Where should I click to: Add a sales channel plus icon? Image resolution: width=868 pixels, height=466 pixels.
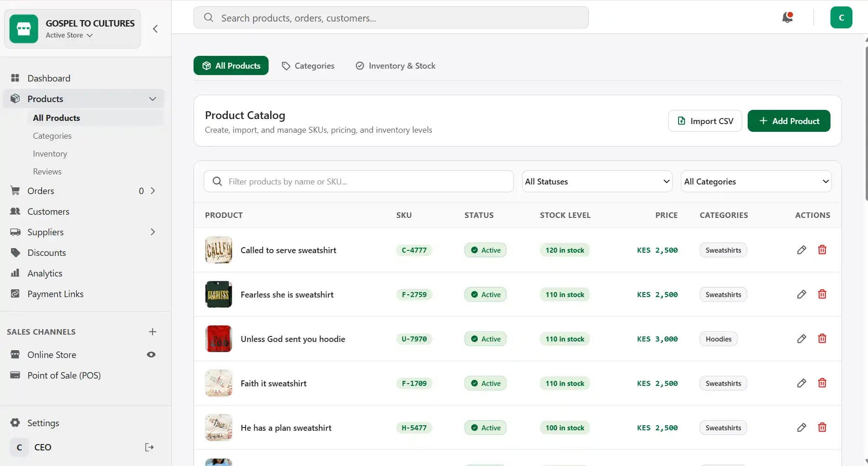pyautogui.click(x=152, y=332)
